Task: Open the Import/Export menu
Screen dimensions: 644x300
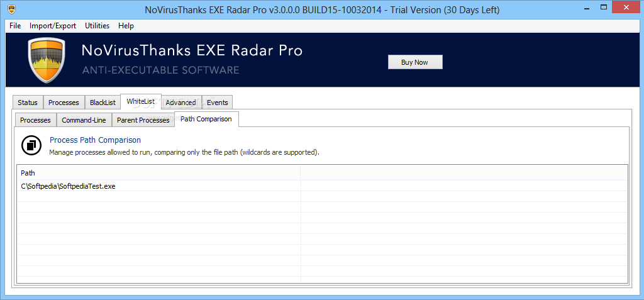Action: click(x=53, y=26)
